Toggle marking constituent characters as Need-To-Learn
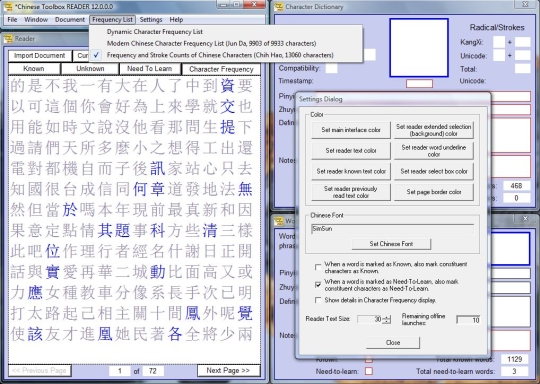Viewport: 540px width, 384px height. [x=318, y=285]
